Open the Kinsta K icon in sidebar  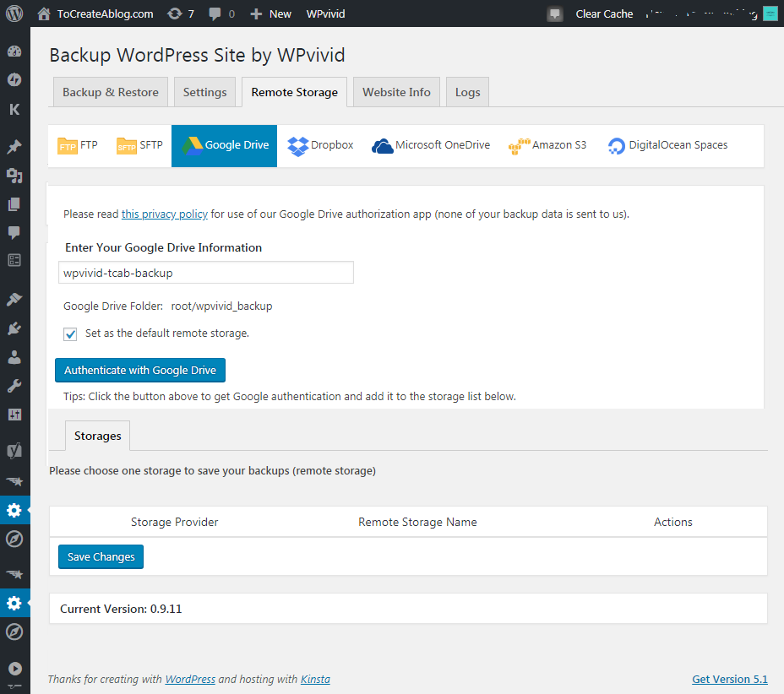click(14, 110)
